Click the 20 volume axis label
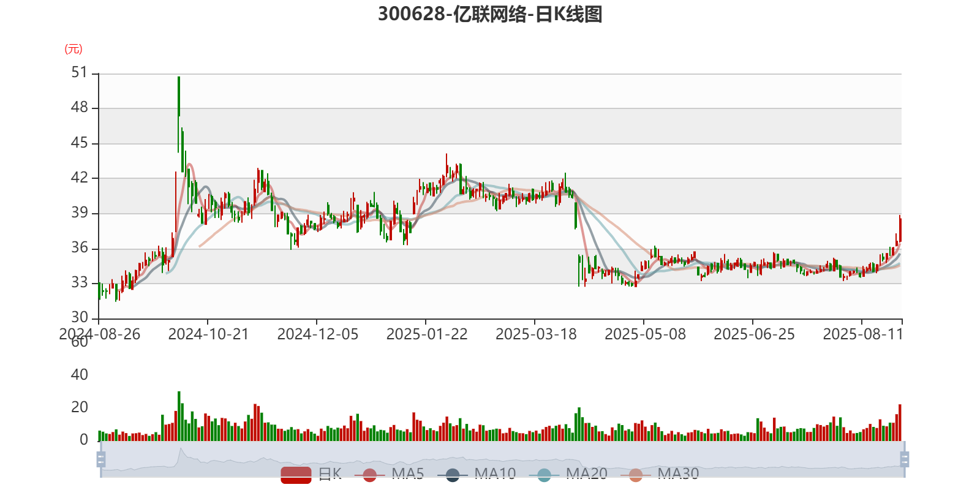 coord(80,407)
